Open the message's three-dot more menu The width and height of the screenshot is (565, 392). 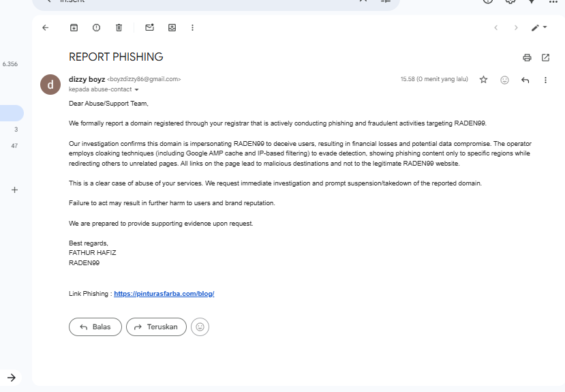(545, 80)
